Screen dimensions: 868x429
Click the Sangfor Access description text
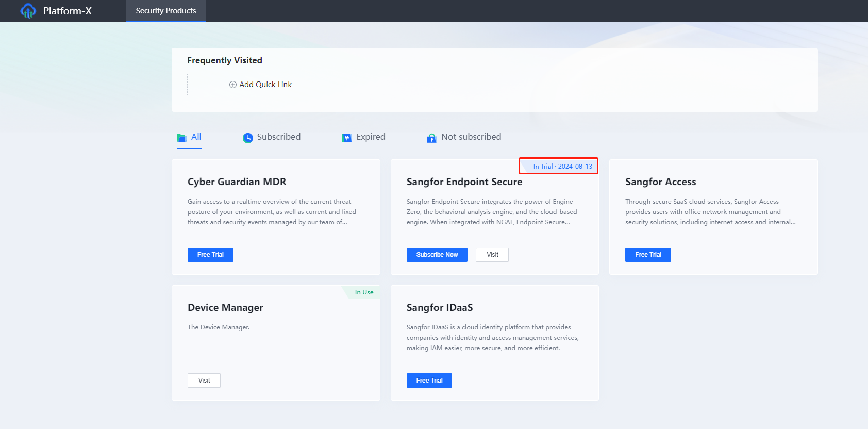coord(710,212)
